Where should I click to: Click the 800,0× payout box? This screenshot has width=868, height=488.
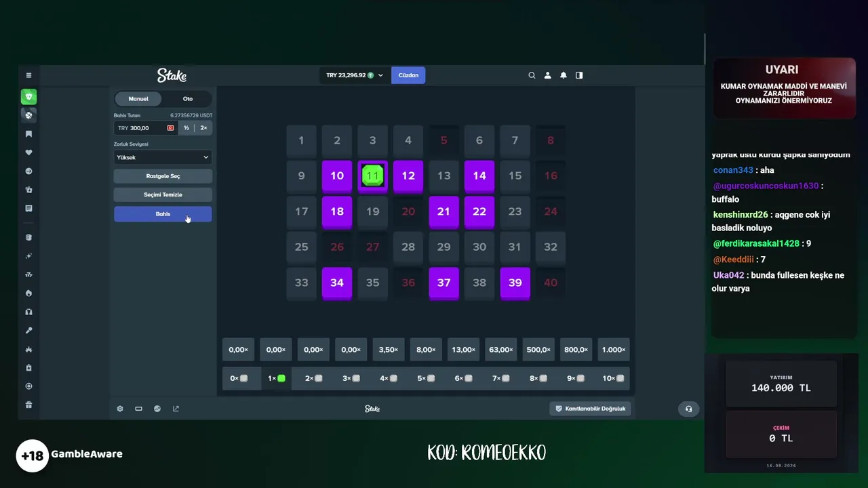coord(576,350)
